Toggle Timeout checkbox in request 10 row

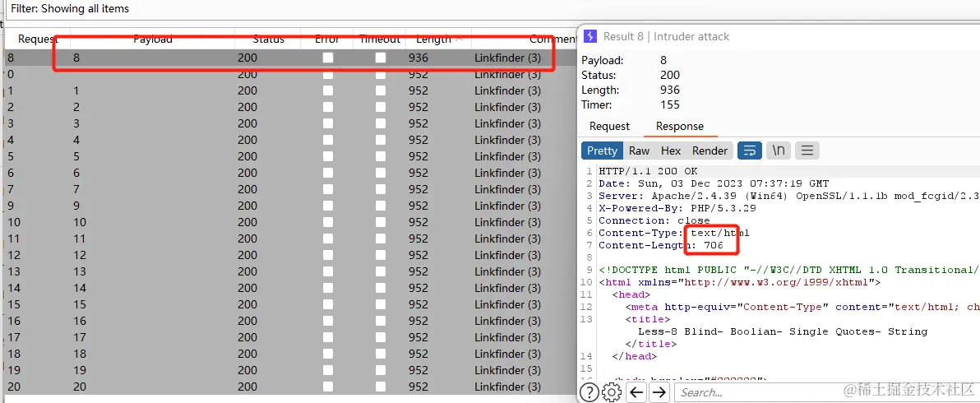pos(380,222)
